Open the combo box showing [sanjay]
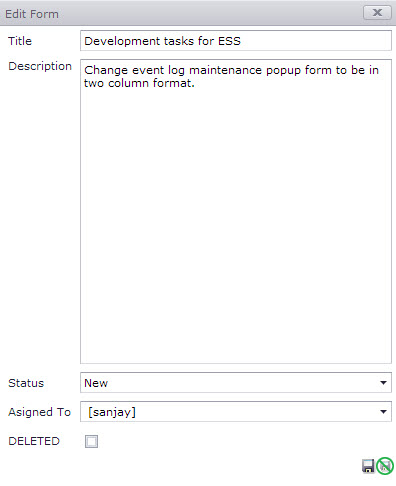 tap(236, 412)
